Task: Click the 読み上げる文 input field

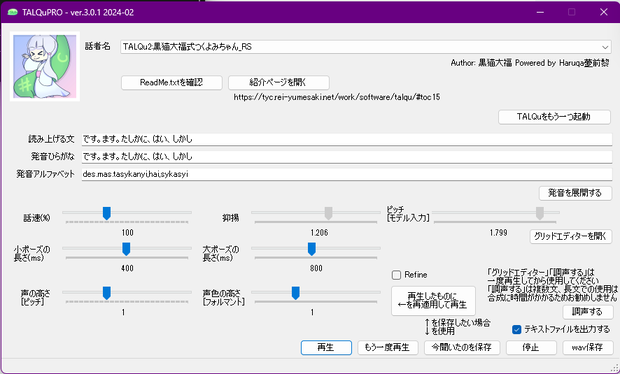Action: (347, 139)
